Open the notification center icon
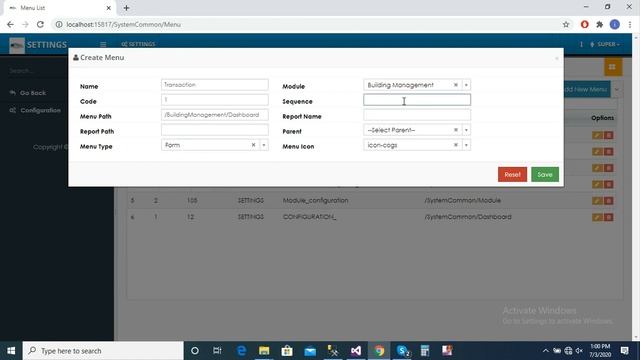The width and height of the screenshot is (640, 360). pyautogui.click(x=624, y=351)
